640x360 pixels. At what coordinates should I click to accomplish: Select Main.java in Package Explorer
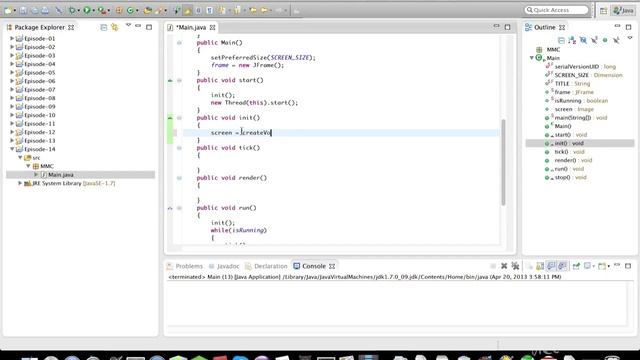pyautogui.click(x=60, y=175)
